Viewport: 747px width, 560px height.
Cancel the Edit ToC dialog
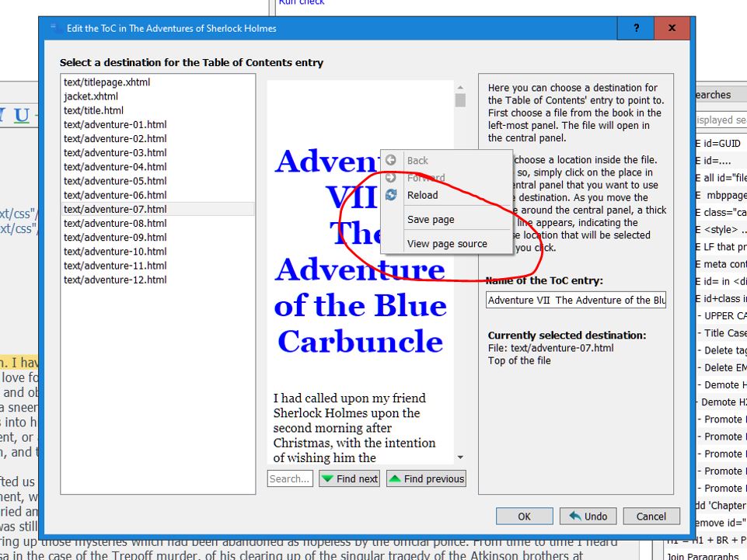pos(651,517)
